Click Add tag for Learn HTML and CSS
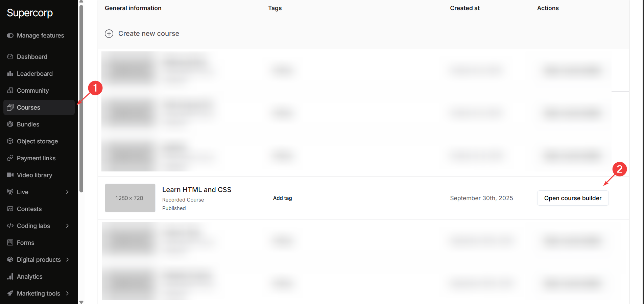 (x=282, y=198)
